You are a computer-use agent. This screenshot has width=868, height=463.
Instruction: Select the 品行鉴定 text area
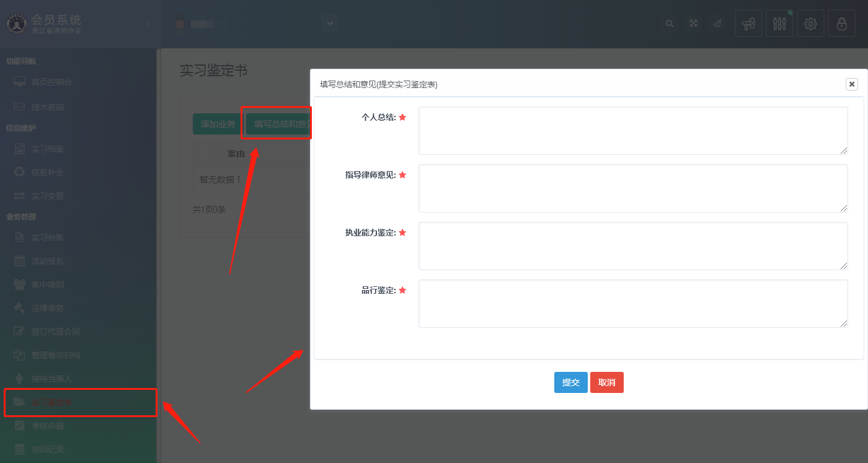(x=632, y=304)
